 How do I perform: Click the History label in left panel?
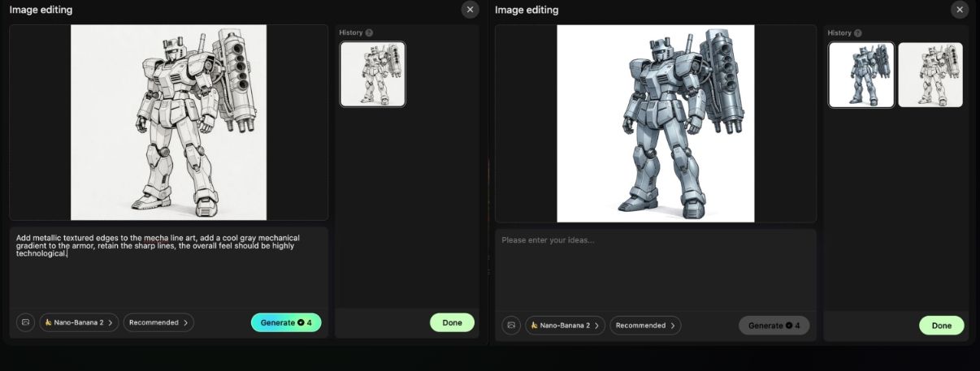point(351,32)
